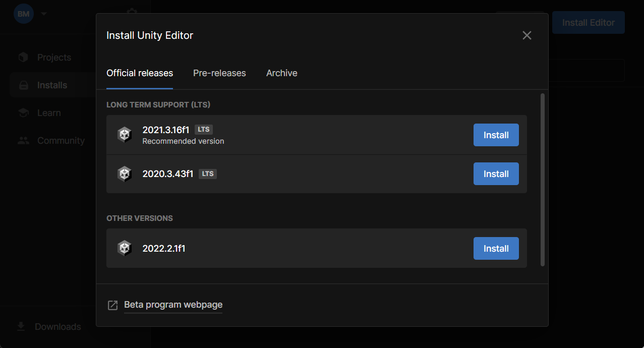Click the Projects cube icon
The image size is (644, 348).
(23, 57)
